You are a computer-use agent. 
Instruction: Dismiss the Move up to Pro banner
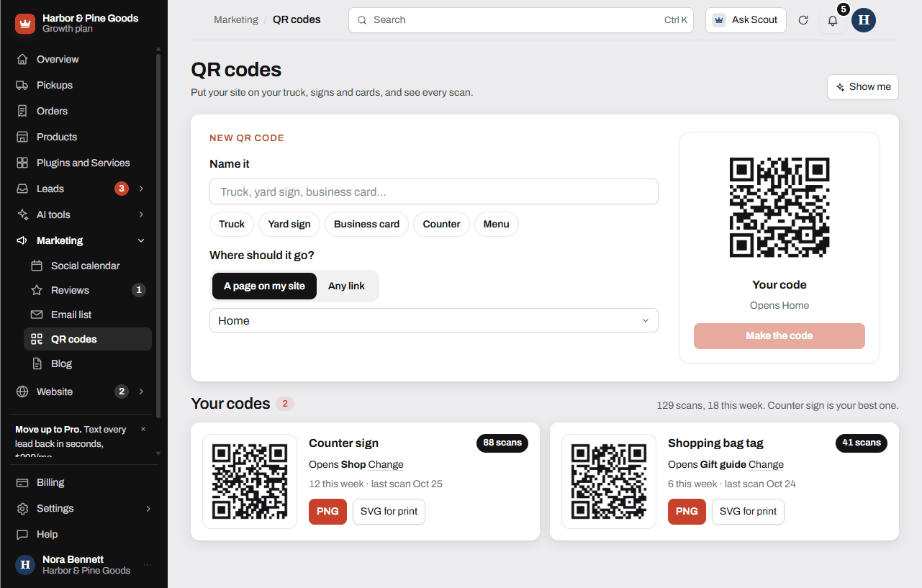tap(143, 429)
